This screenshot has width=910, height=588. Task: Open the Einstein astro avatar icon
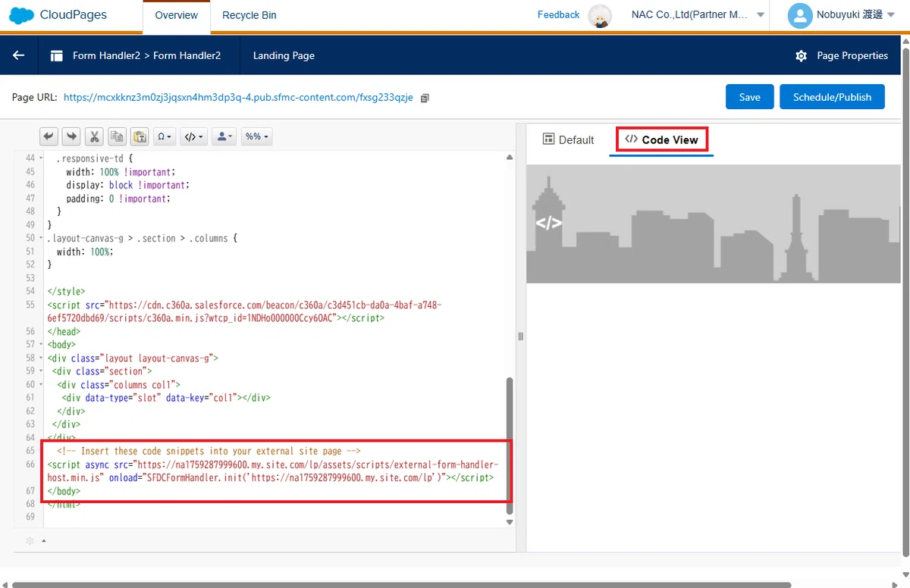point(600,16)
